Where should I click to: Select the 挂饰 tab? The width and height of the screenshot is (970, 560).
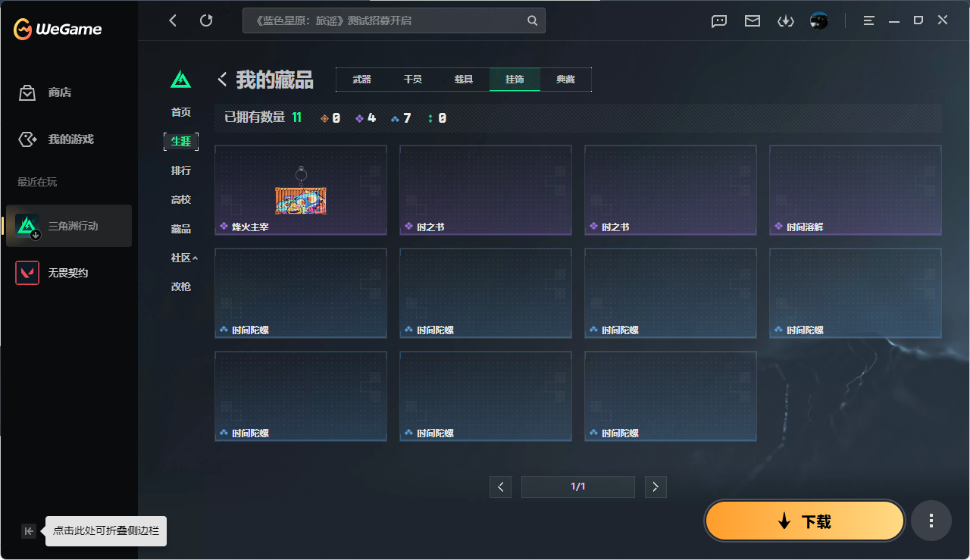pos(515,80)
